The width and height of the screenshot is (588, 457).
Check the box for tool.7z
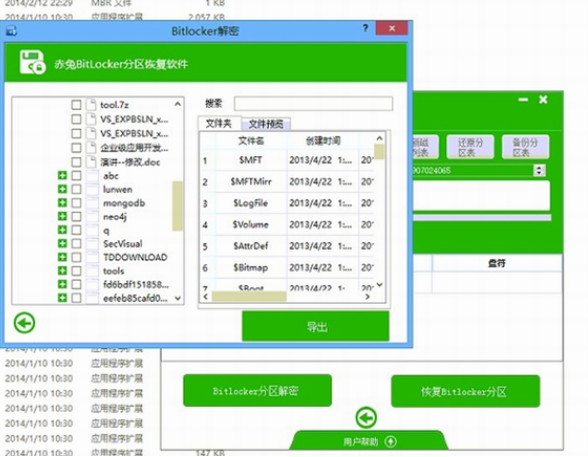coord(76,105)
